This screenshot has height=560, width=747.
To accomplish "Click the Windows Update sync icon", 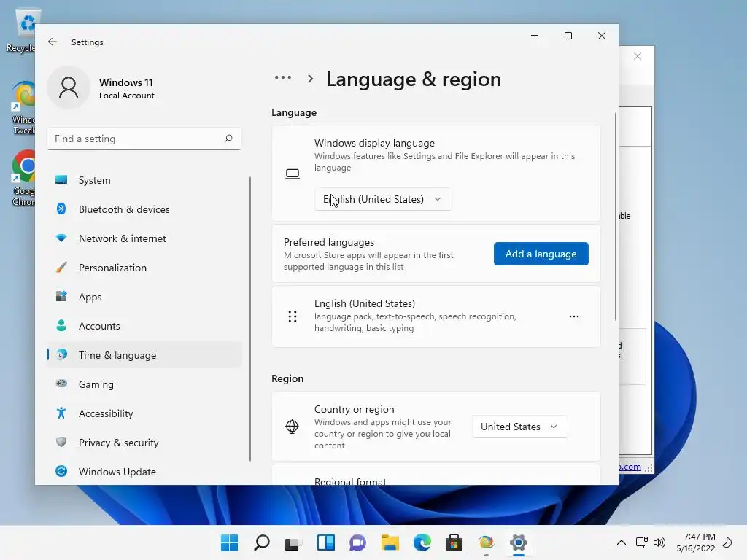I will (x=61, y=471).
